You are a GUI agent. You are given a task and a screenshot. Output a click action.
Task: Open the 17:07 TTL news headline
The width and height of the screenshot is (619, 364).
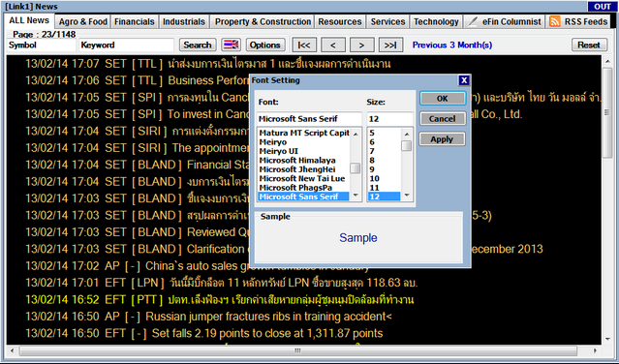(x=208, y=64)
